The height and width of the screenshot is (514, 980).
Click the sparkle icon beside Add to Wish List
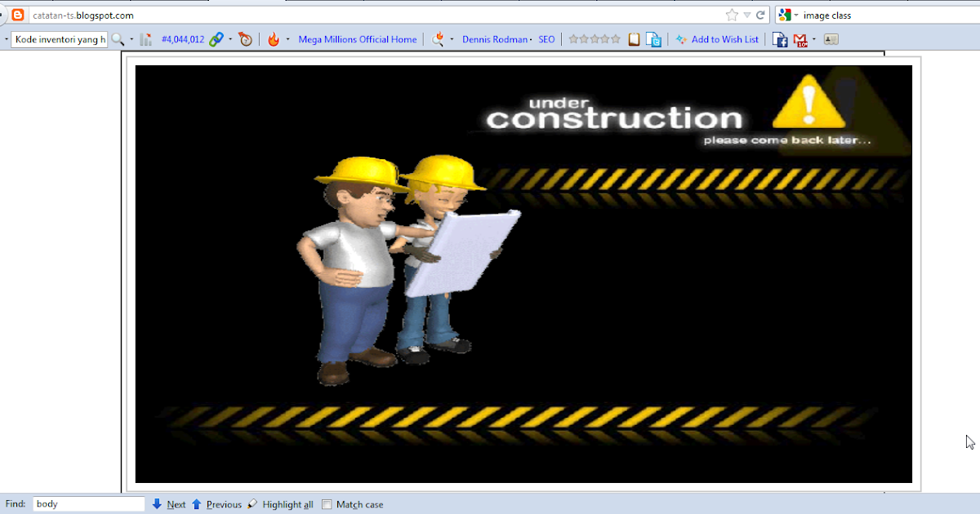coord(681,39)
